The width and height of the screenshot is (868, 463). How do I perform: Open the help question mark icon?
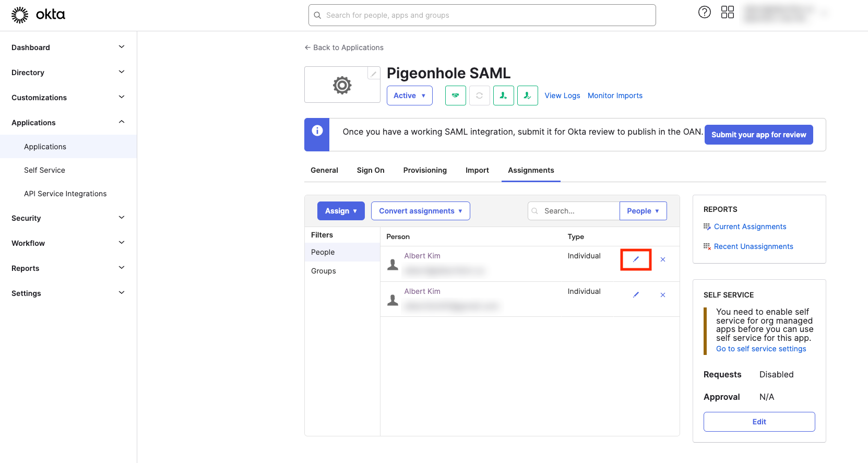click(x=705, y=12)
